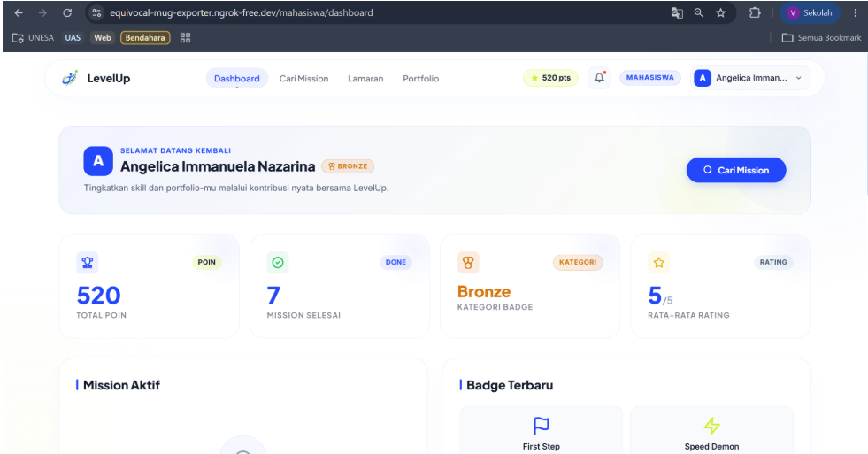Screen dimensions: 868x454
Task: Click the green checkmark icon
Action: tap(278, 263)
